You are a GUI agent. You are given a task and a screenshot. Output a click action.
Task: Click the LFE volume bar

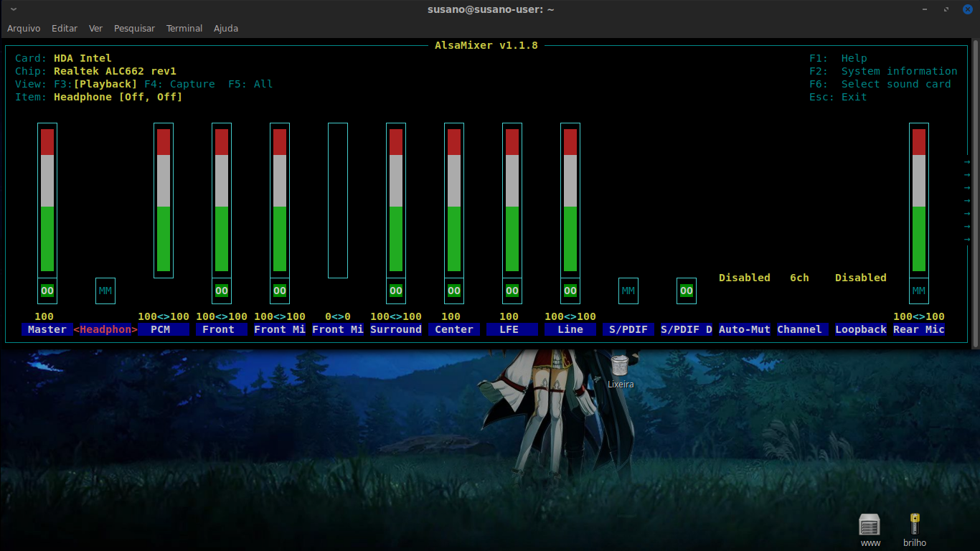coord(512,200)
